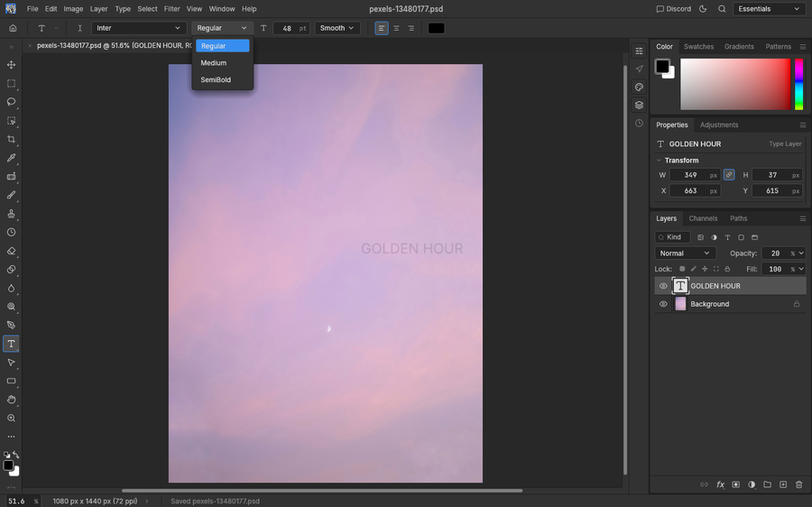Select the Eraser tool
This screenshot has width=812, height=507.
tap(11, 251)
